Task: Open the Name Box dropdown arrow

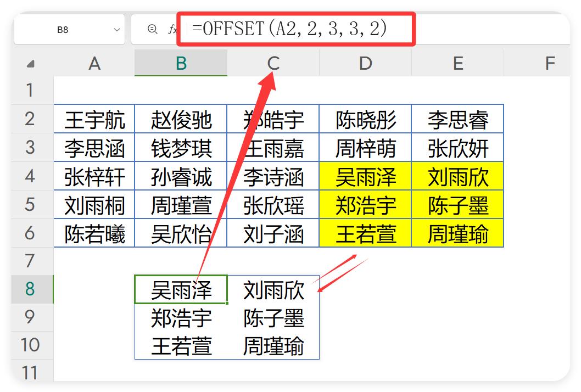Action: (117, 30)
